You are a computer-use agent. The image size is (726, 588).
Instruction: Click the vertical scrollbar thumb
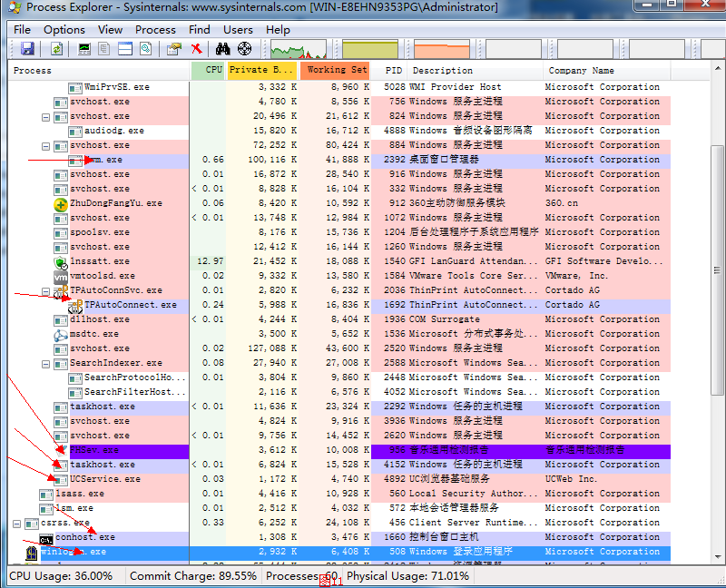tap(718, 269)
